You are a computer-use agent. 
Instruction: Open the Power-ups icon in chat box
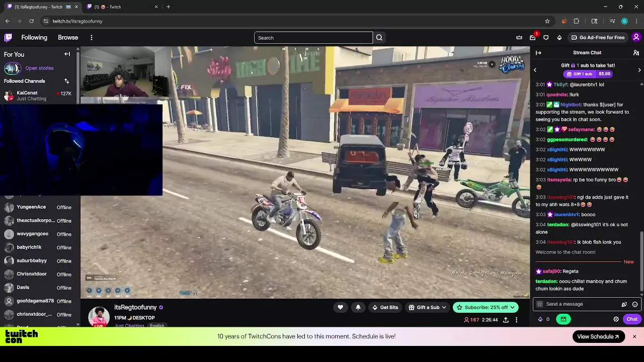pyautogui.click(x=624, y=304)
